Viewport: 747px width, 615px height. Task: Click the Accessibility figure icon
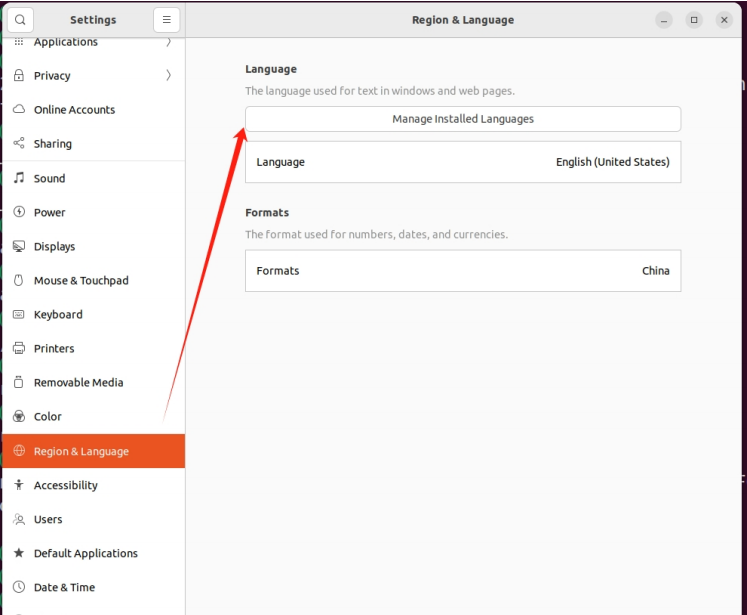(x=19, y=484)
